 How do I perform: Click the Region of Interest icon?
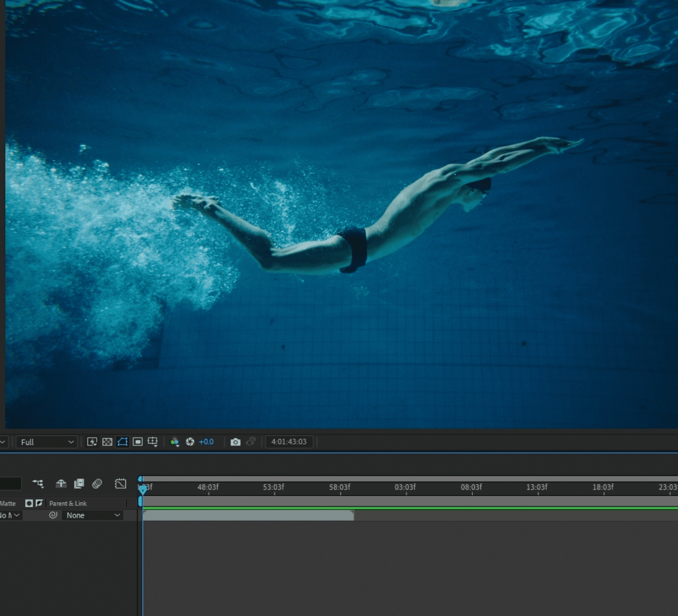point(138,442)
